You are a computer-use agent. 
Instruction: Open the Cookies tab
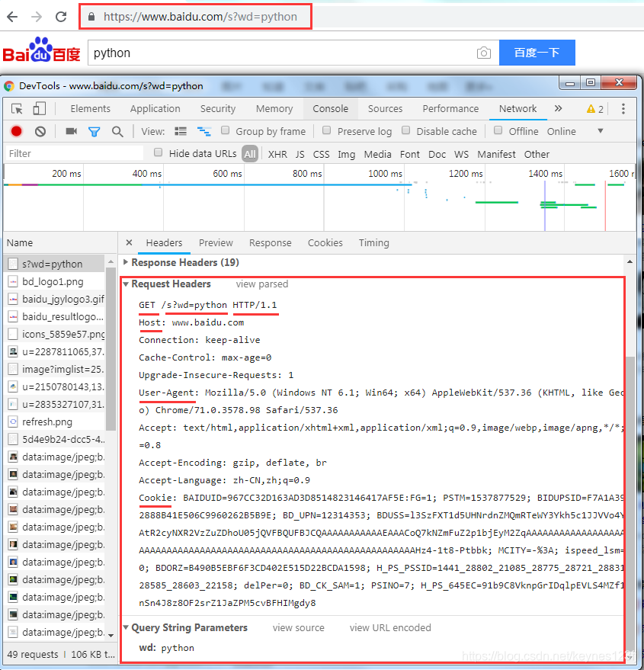(x=325, y=242)
